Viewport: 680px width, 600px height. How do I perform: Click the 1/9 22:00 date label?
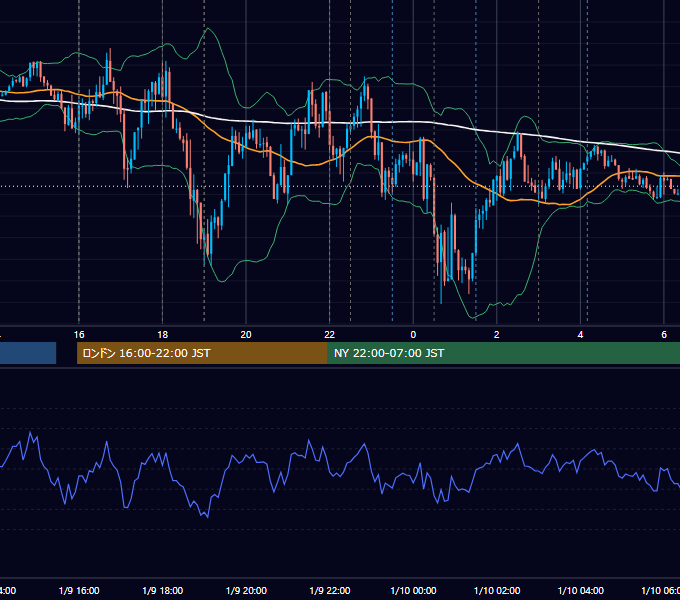330,591
